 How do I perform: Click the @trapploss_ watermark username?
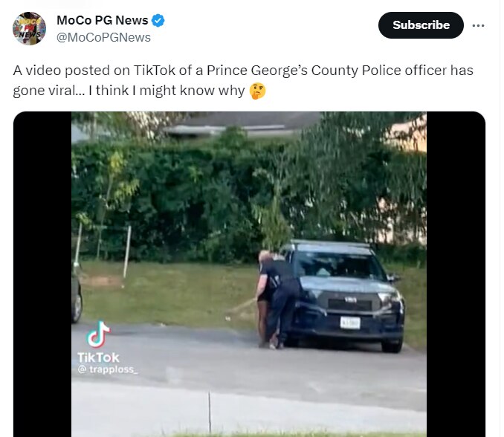tap(108, 369)
